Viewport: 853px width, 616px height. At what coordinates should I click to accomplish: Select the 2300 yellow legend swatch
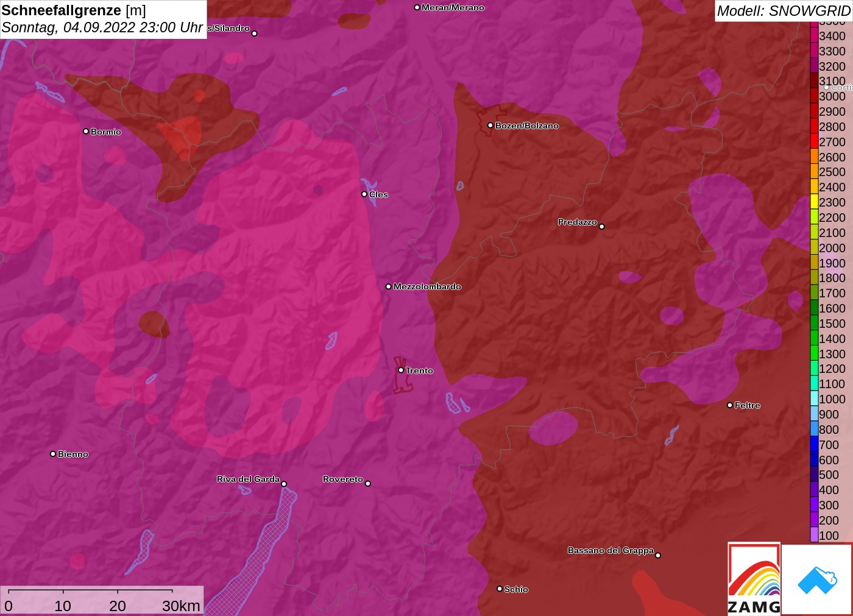click(814, 202)
